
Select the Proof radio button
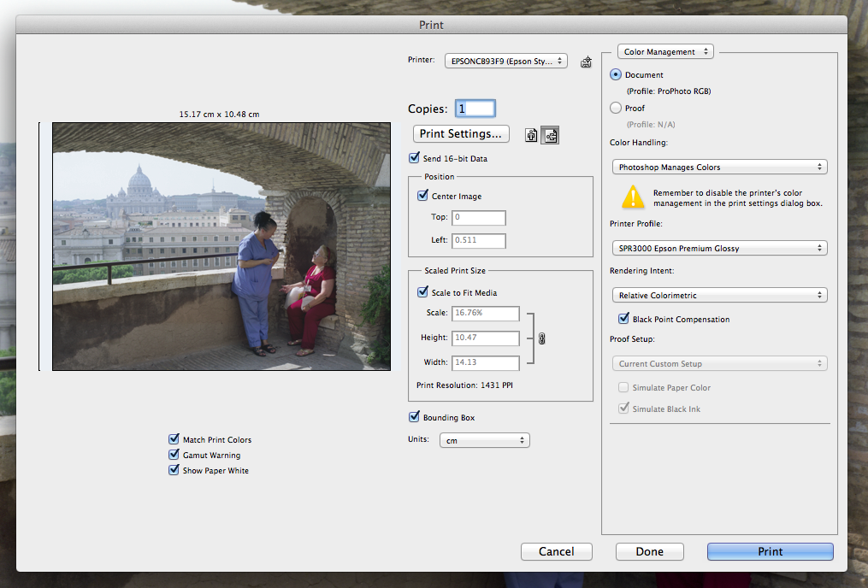pos(616,109)
